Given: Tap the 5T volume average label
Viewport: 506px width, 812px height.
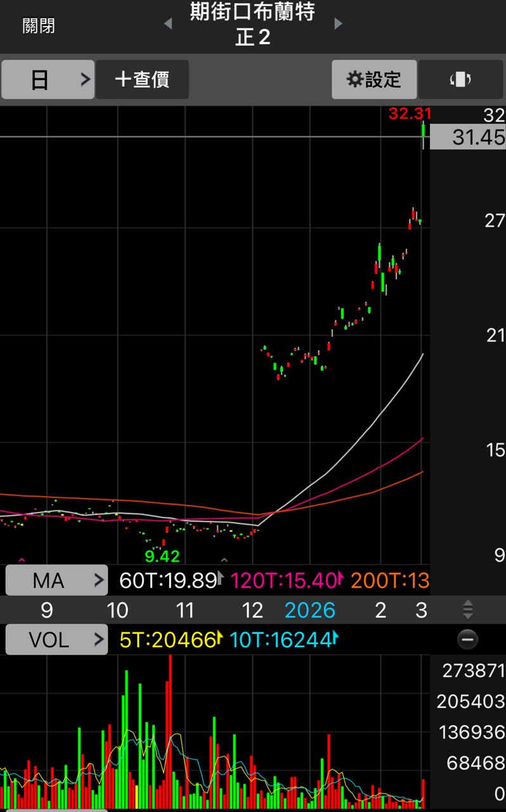Looking at the screenshot, I should click(169, 639).
